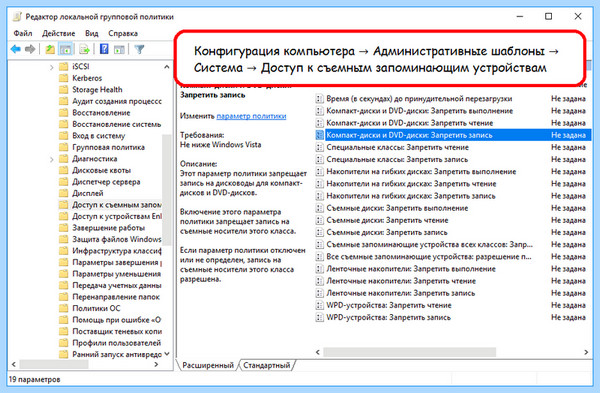Select 'Съемные диски: Запретить запись'
The height and width of the screenshot is (393, 600).
click(x=386, y=233)
